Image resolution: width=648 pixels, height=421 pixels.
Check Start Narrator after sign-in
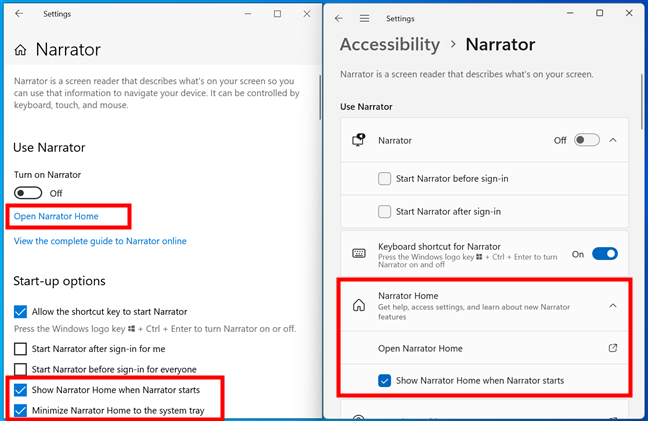tap(384, 212)
